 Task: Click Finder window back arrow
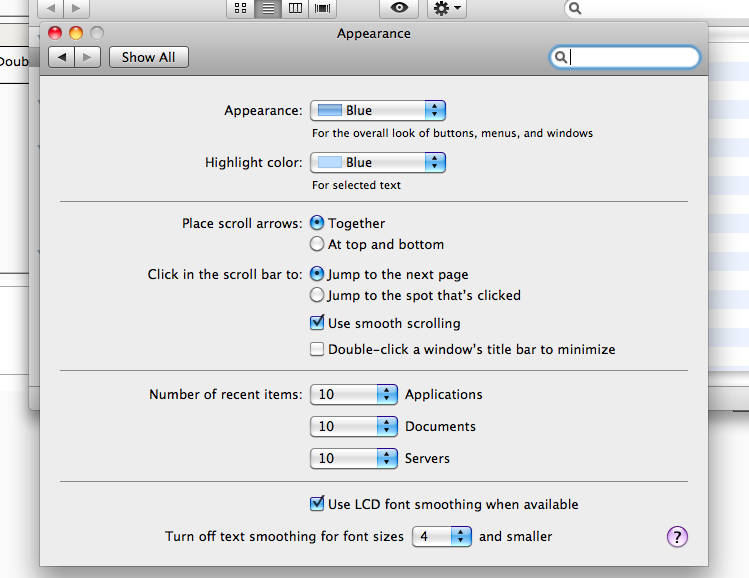click(x=51, y=8)
